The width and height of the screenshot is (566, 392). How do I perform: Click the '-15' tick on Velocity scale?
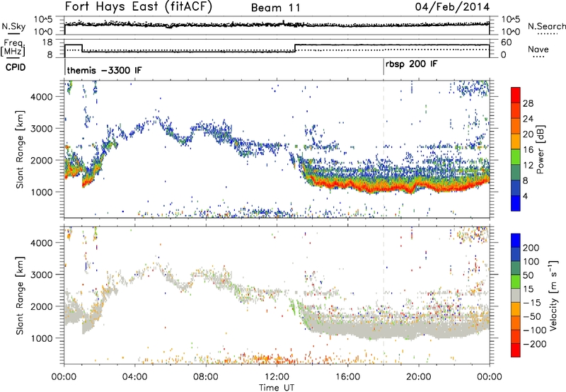coord(532,302)
